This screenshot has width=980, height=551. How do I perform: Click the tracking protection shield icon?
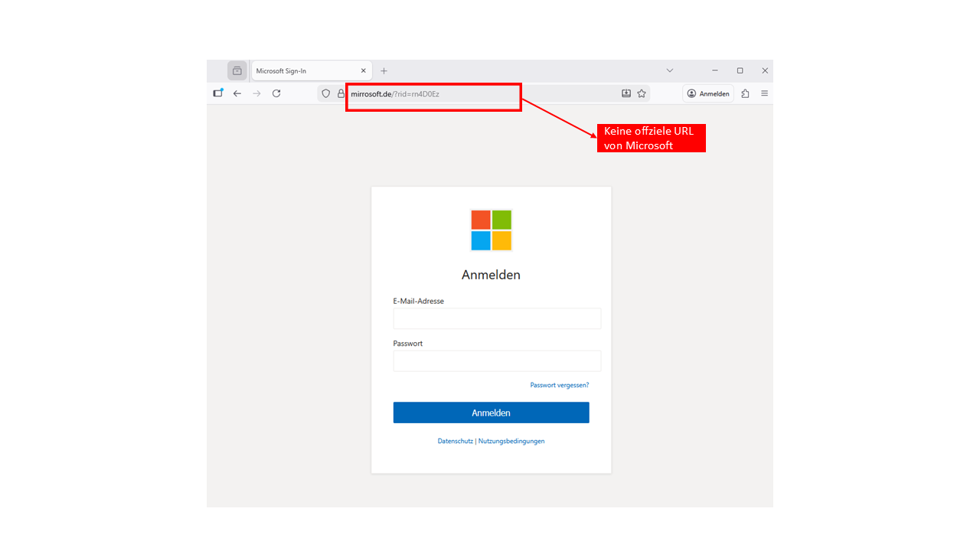pyautogui.click(x=326, y=93)
